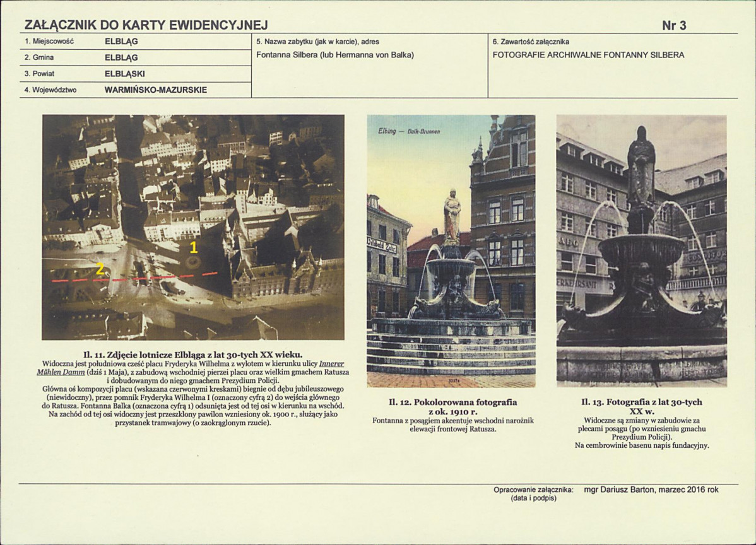Screen dimensions: 756x545
Task: Click the Il. 11 caption heading
Action: (193, 355)
